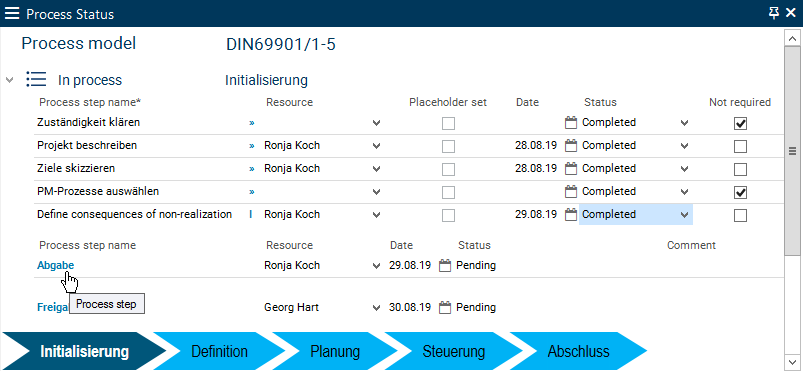Open calendar for Zuständigkeit klären date
The height and width of the screenshot is (371, 803).
[570, 122]
